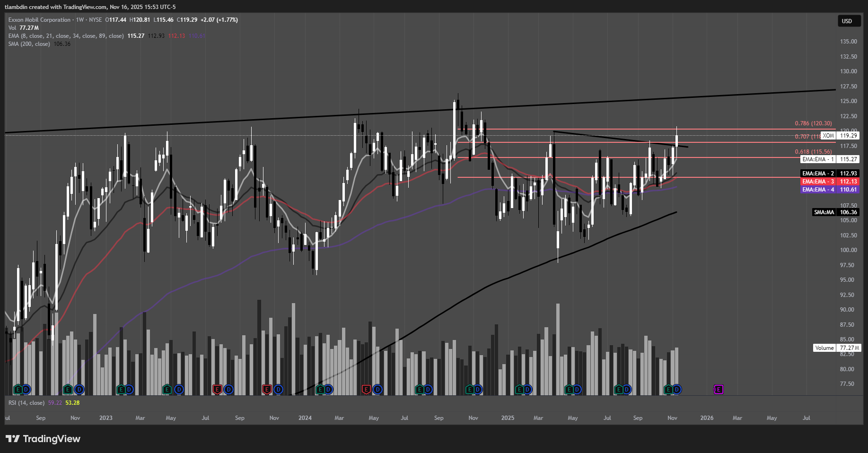Click the purple EMA:EMA - 4 110.61 label
Viewport: 868px width, 453px height.
pyautogui.click(x=830, y=190)
